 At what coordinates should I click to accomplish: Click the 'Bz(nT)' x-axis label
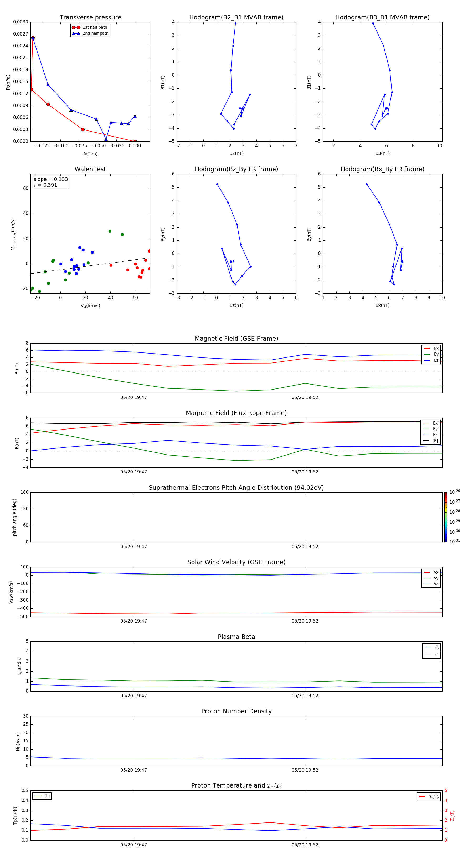pyautogui.click(x=236, y=305)
